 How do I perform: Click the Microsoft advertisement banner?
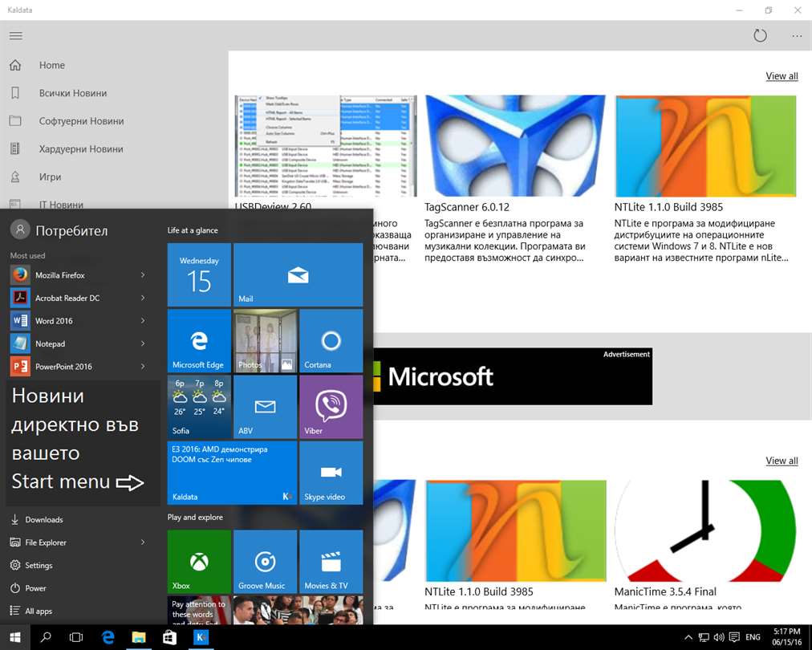click(x=513, y=376)
